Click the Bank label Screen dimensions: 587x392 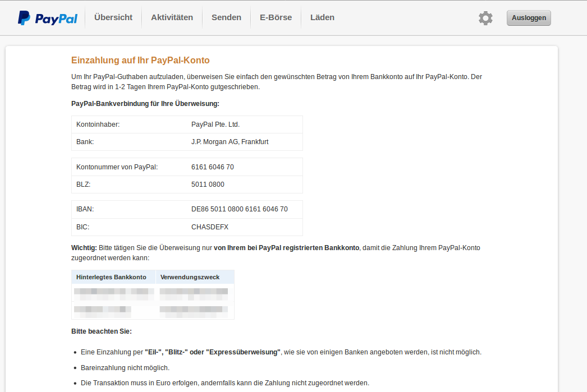pyautogui.click(x=85, y=142)
